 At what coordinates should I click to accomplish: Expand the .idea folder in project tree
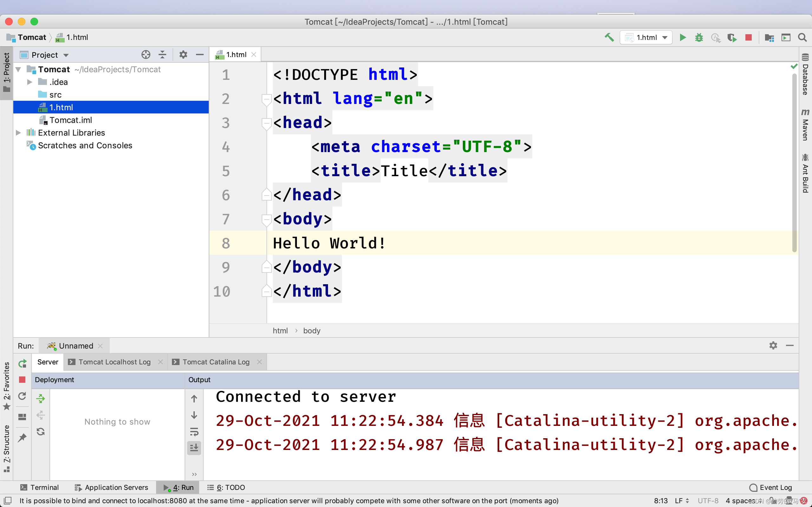click(x=30, y=82)
